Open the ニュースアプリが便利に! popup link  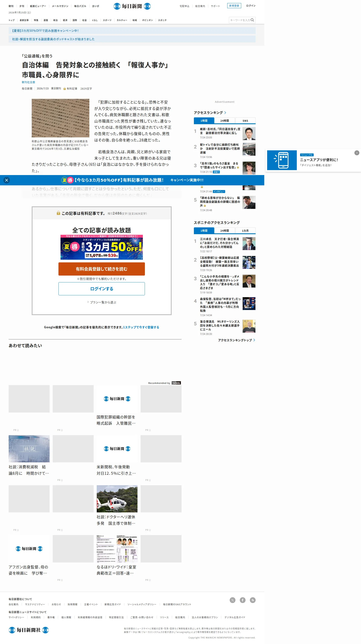pyautogui.click(x=319, y=160)
